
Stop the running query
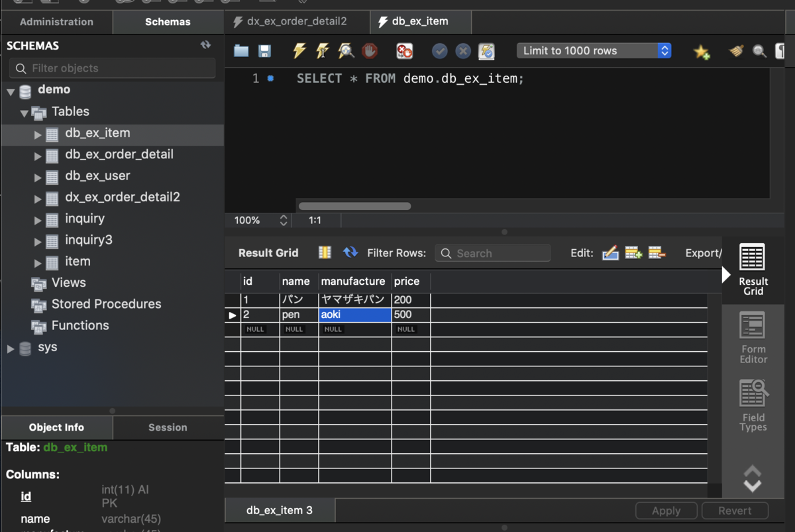click(370, 50)
